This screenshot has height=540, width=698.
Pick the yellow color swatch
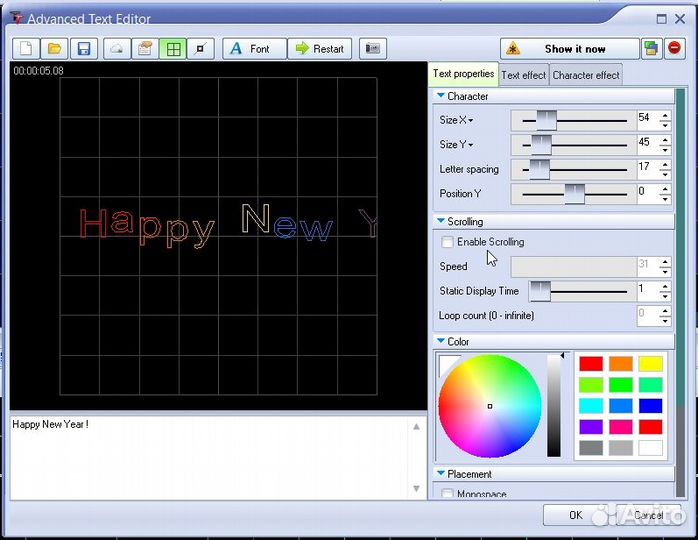pos(650,364)
